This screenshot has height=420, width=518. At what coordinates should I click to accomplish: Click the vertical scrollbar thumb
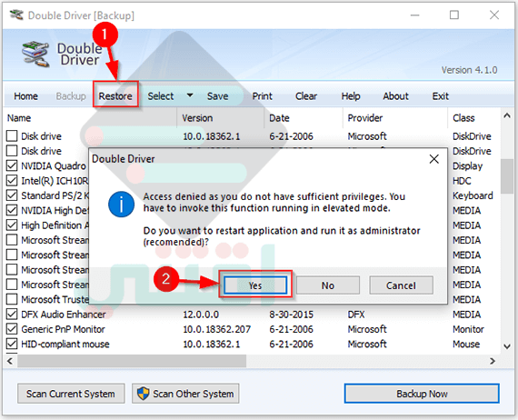(x=507, y=176)
